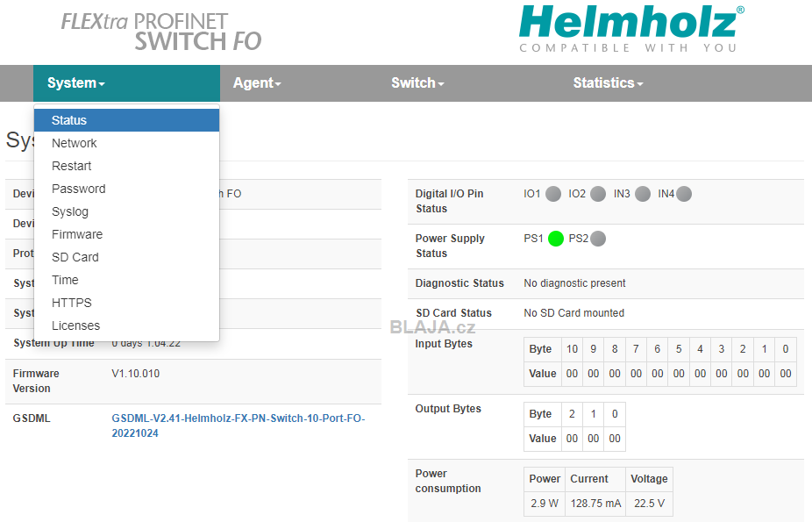812x522 pixels.
Task: Download the GSDML-V2.41 Helmholz file link
Action: coord(239,425)
